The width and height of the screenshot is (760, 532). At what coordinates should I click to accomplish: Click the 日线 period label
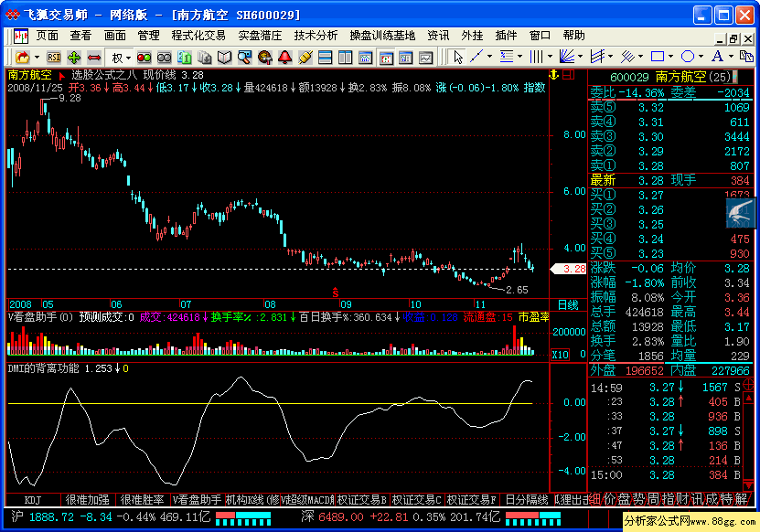(568, 304)
